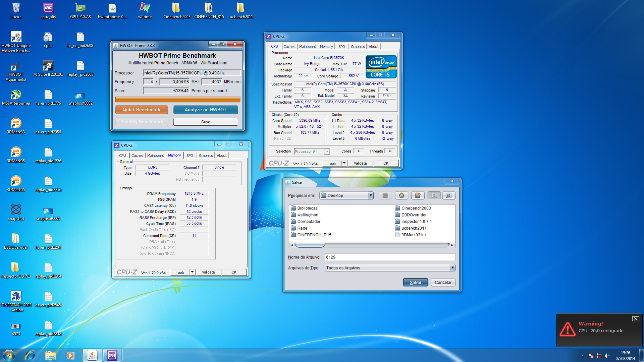This screenshot has height=362, width=644.
Task: Select wellingthon folder in Salvar list
Action: click(x=304, y=215)
